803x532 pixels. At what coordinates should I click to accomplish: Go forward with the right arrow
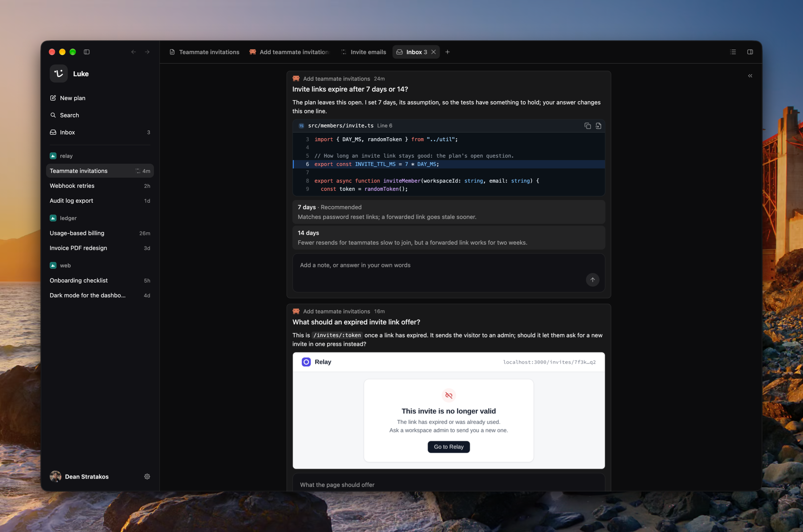tap(147, 52)
